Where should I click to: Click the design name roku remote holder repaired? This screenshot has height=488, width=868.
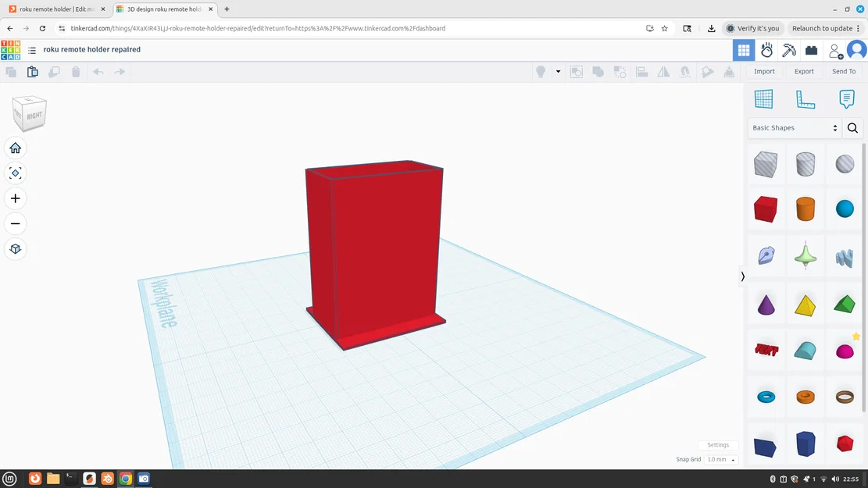[x=92, y=49]
